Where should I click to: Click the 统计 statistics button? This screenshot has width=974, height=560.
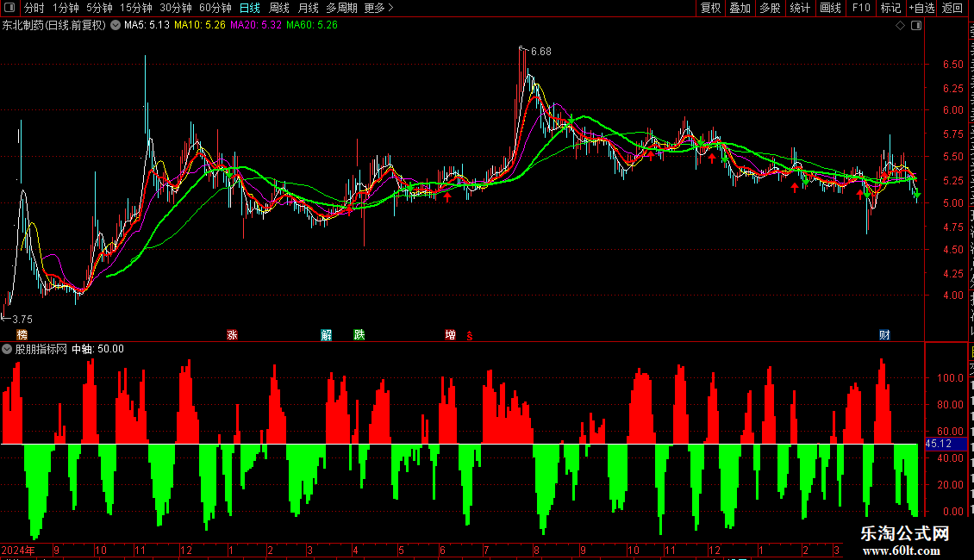click(x=799, y=8)
